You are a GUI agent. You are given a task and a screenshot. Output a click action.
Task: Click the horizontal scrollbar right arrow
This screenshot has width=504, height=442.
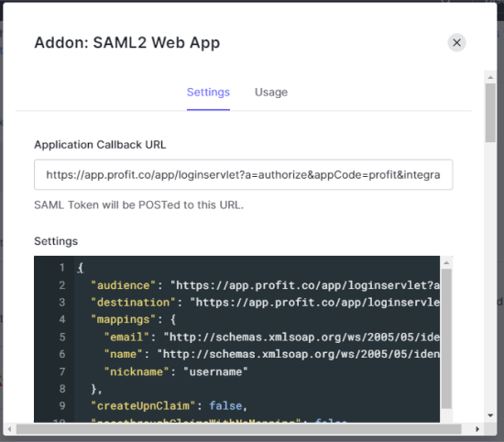477,429
